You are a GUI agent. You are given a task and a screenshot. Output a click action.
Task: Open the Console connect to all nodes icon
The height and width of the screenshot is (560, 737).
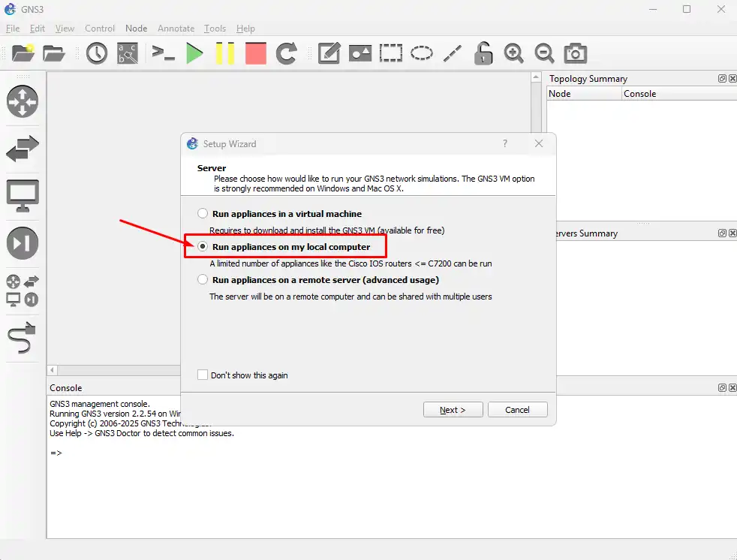pos(163,53)
